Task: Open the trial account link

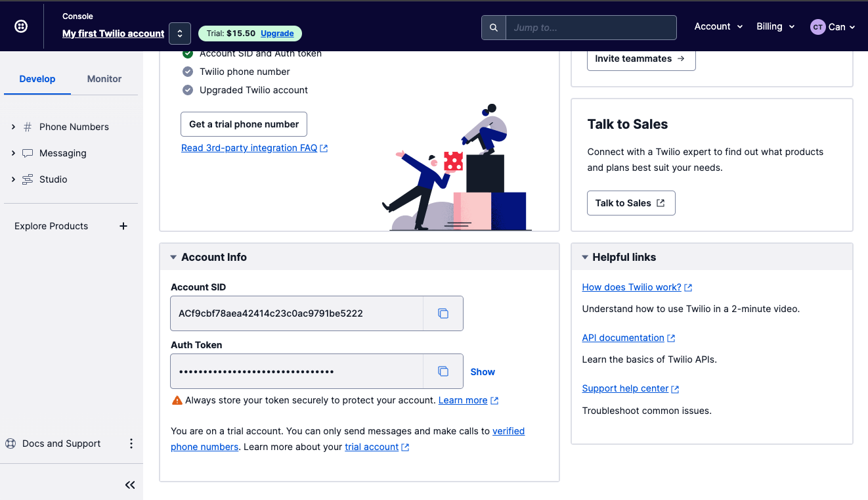Action: point(377,447)
